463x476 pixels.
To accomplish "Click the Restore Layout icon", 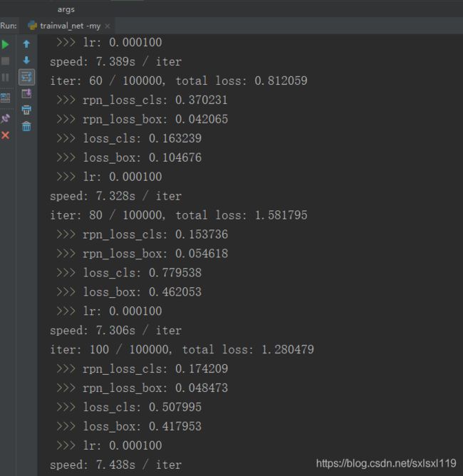I will pyautogui.click(x=5, y=98).
